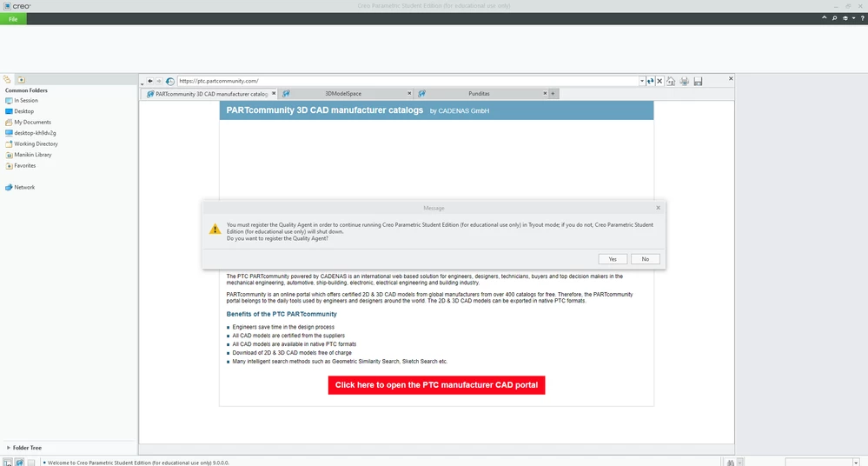Print the current browser page
Viewport: 868px width, 466px height.
point(685,82)
